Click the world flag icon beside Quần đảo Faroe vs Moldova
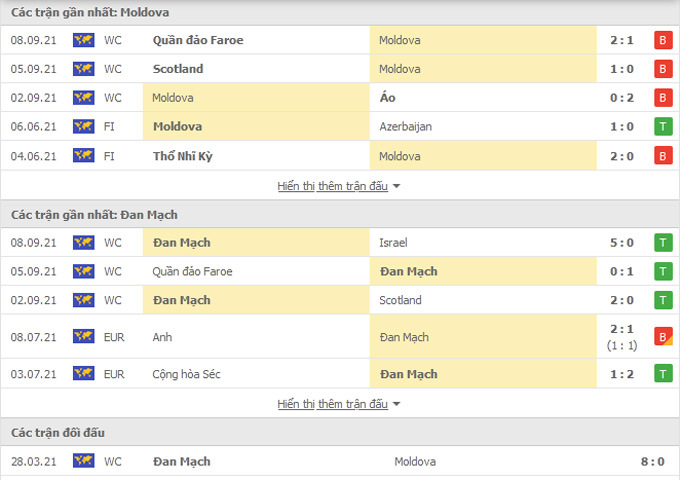This screenshot has width=680, height=480. pyautogui.click(x=84, y=40)
